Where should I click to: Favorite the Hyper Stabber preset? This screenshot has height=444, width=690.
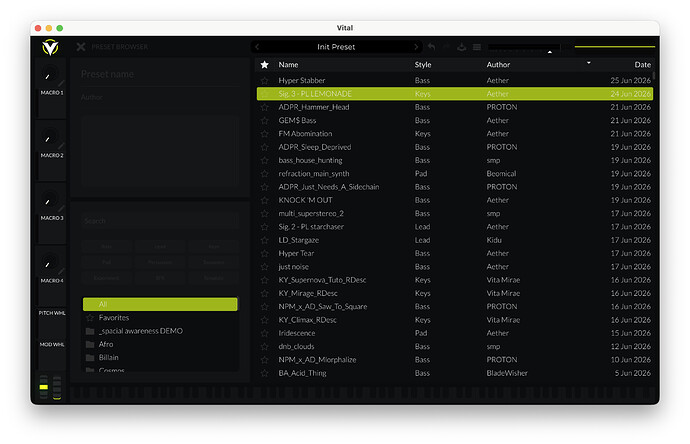(x=264, y=81)
